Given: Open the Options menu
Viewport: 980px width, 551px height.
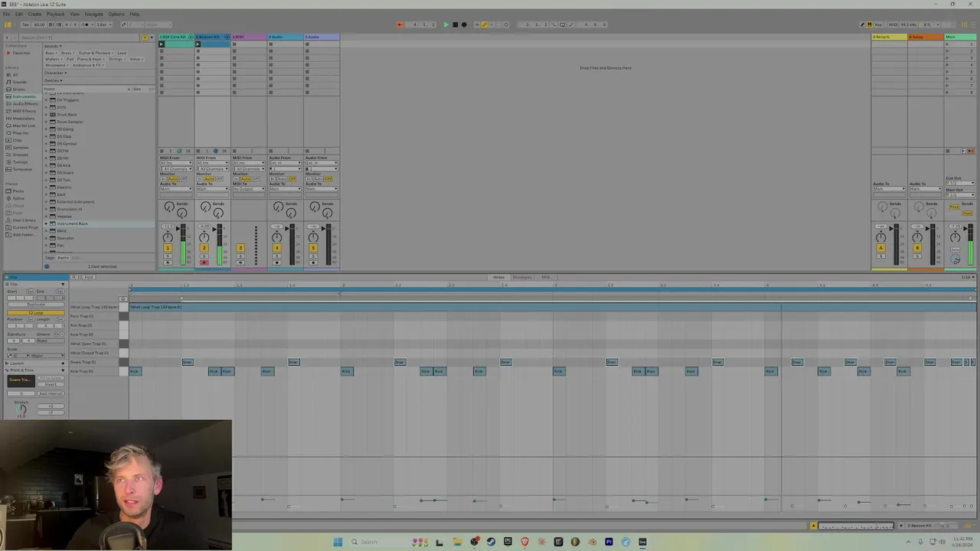Looking at the screenshot, I should [x=116, y=14].
